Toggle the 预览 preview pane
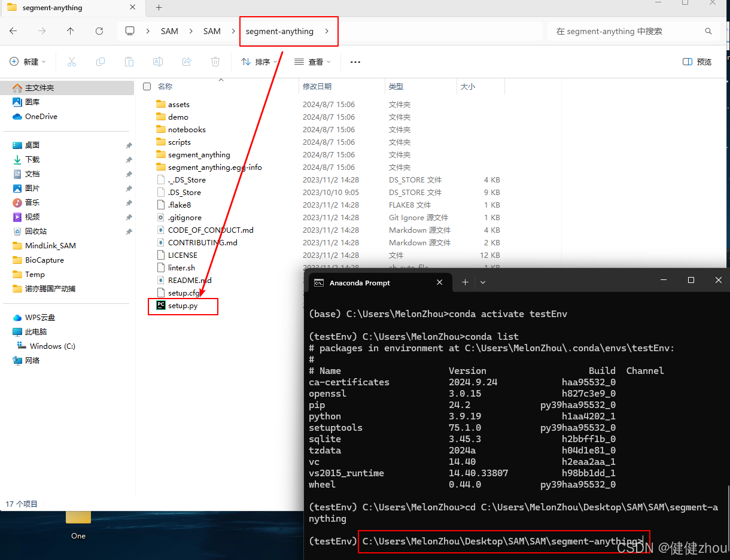The width and height of the screenshot is (730, 560). tap(697, 62)
